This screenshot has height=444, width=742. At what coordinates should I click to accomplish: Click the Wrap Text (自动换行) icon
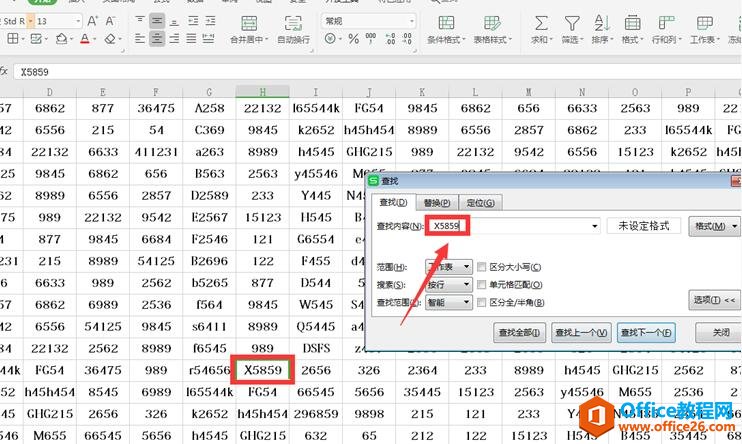[x=293, y=22]
